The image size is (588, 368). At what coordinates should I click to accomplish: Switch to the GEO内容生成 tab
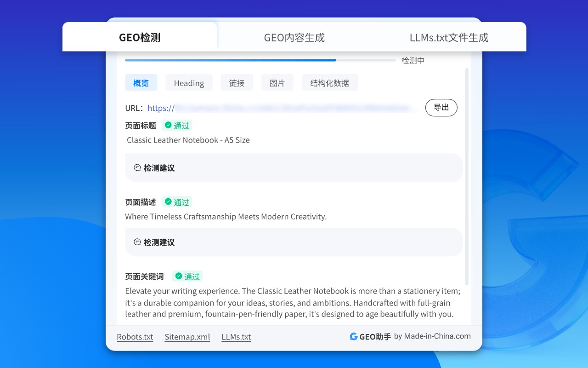click(294, 37)
